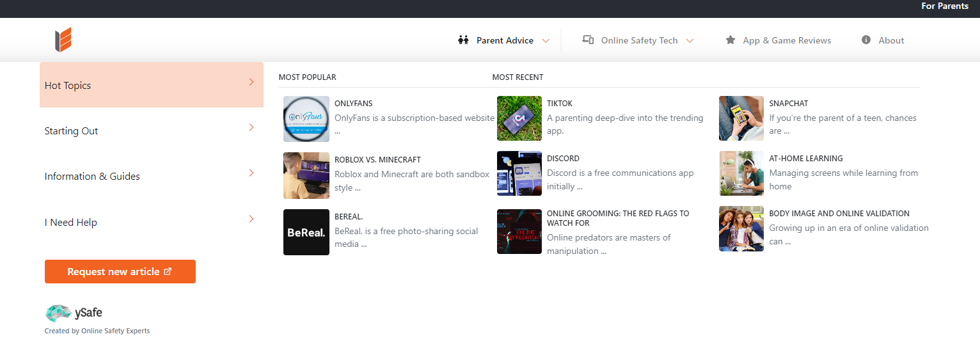Click the OnlyFans description text
Image resolution: width=980 pixels, height=348 pixels.
coord(415,124)
